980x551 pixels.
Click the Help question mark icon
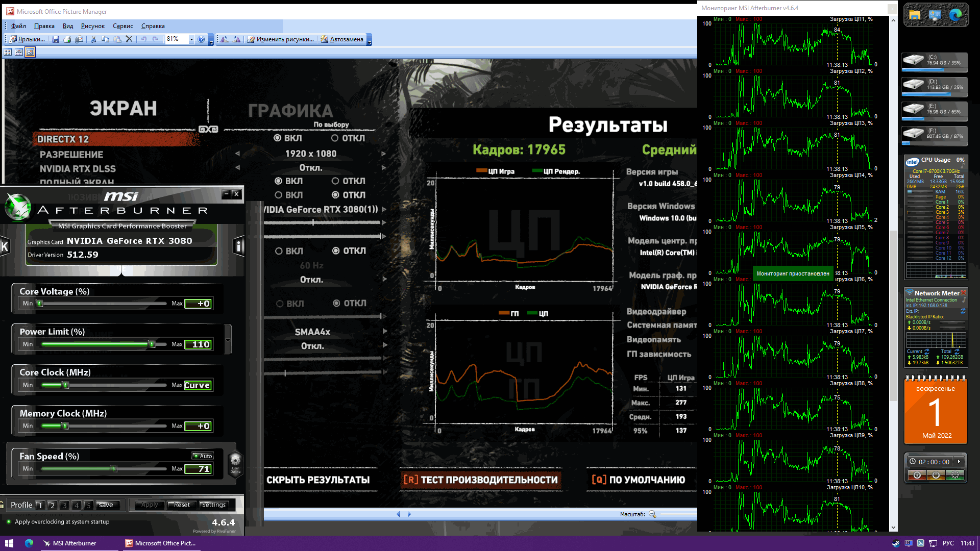(201, 39)
